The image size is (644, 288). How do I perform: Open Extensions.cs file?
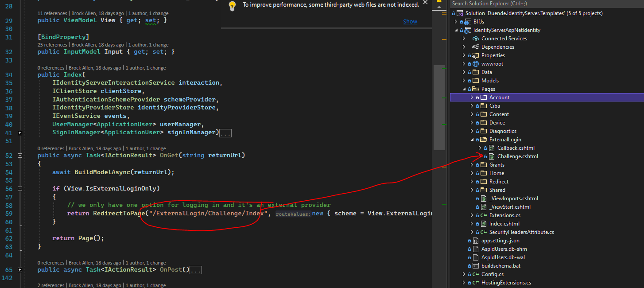click(505, 215)
